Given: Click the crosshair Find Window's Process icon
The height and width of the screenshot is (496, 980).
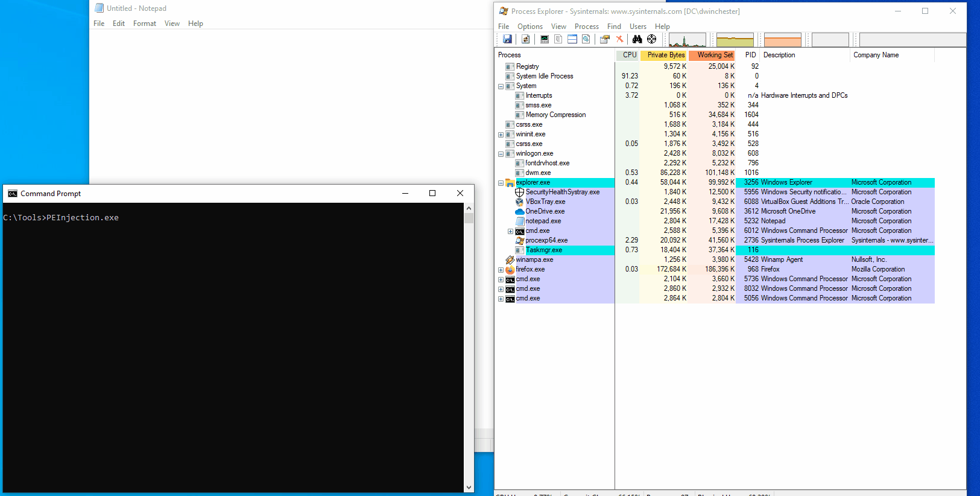Looking at the screenshot, I should pyautogui.click(x=652, y=39).
